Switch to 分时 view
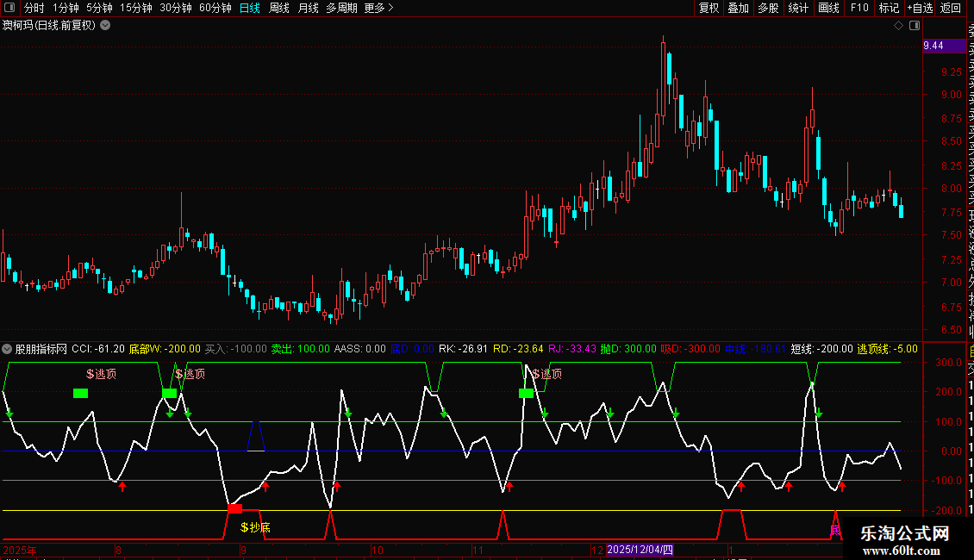The width and height of the screenshot is (974, 560). coord(34,8)
